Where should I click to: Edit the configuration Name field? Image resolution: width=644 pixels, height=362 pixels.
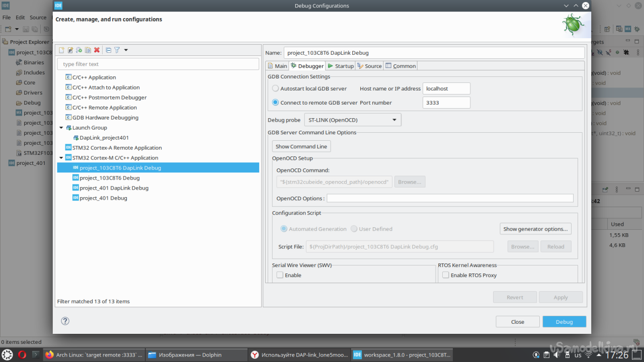click(434, 53)
